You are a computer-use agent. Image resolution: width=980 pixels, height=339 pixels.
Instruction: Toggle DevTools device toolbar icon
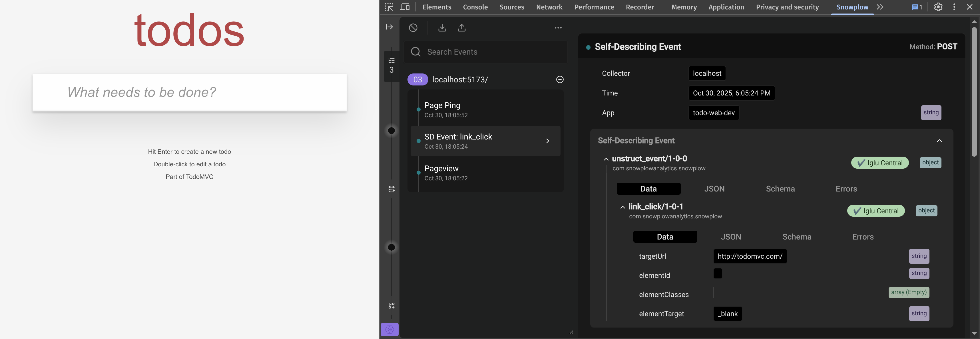pos(405,7)
